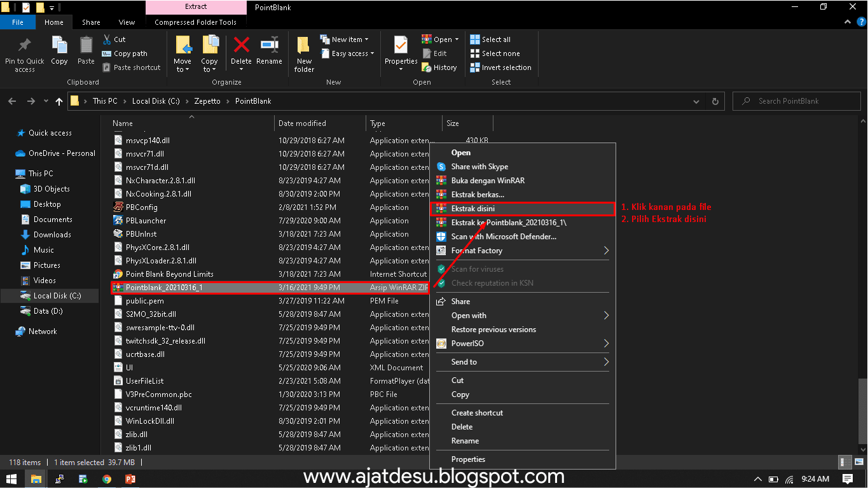
Task: Choose Buka dengan WinRAR
Action: coord(523,181)
